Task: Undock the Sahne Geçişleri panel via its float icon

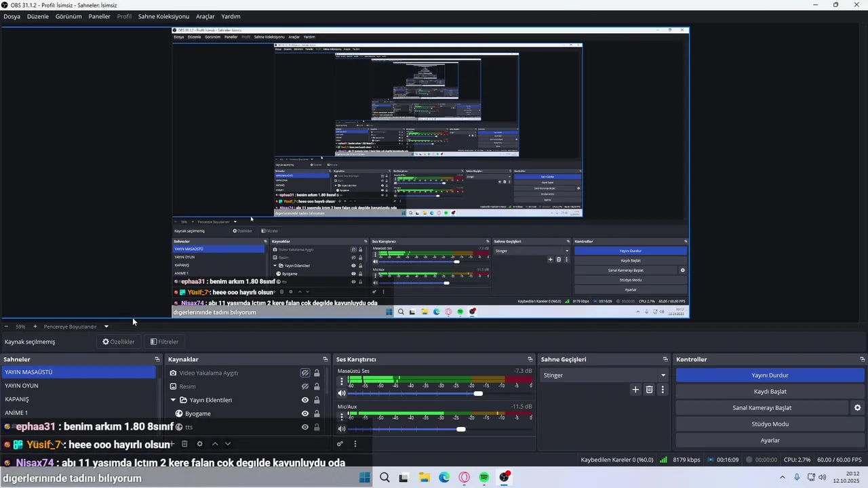Action: tap(665, 359)
